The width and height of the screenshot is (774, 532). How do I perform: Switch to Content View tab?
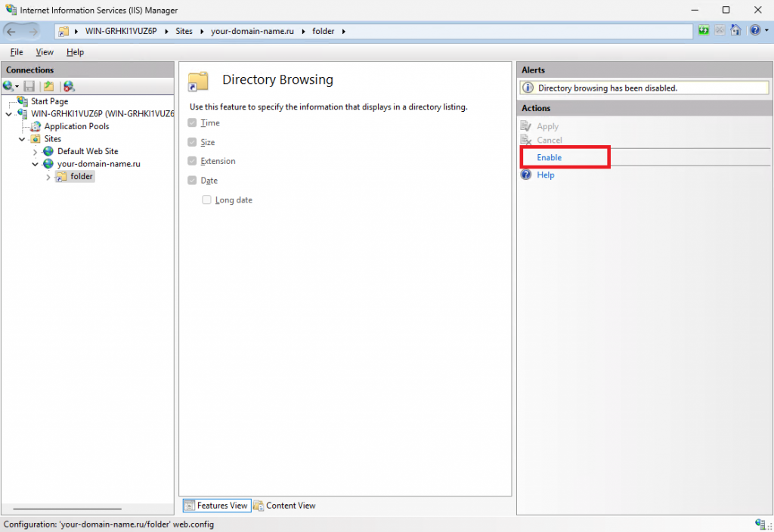click(x=285, y=506)
